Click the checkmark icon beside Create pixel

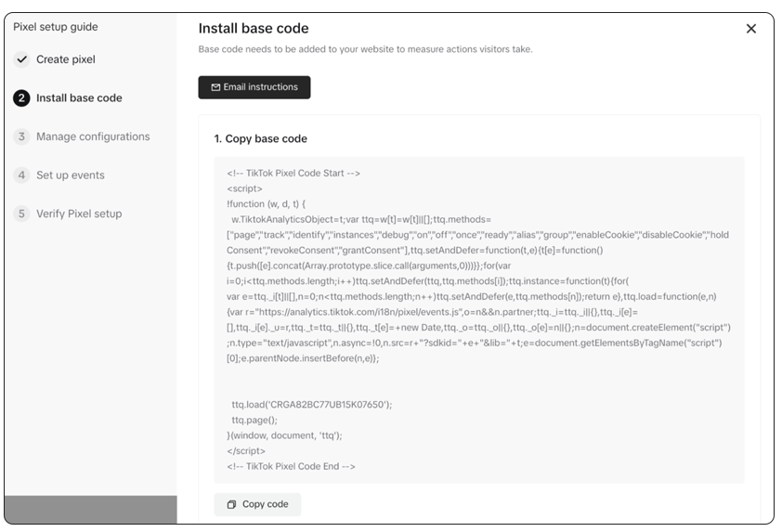coord(22,59)
